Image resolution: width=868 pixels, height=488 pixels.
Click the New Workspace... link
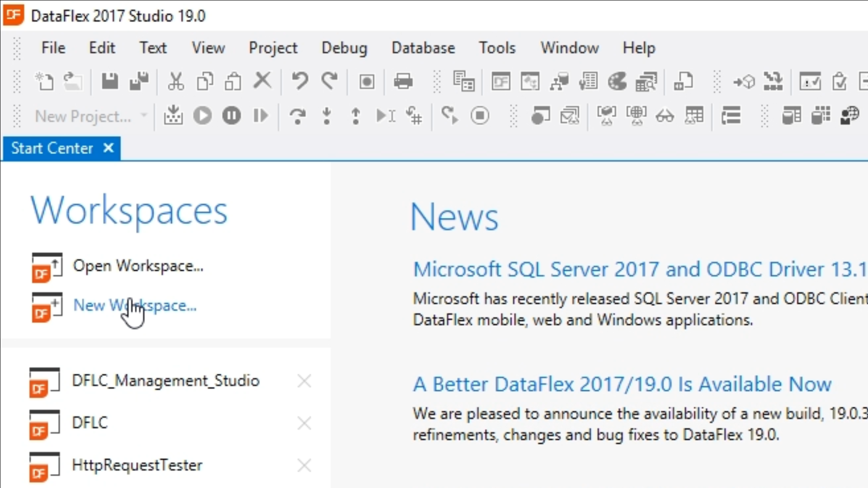[x=135, y=305]
